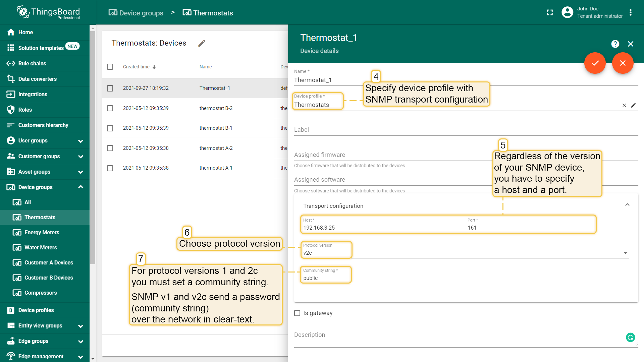Open Device profiles in sidebar
644x362 pixels.
tap(36, 310)
